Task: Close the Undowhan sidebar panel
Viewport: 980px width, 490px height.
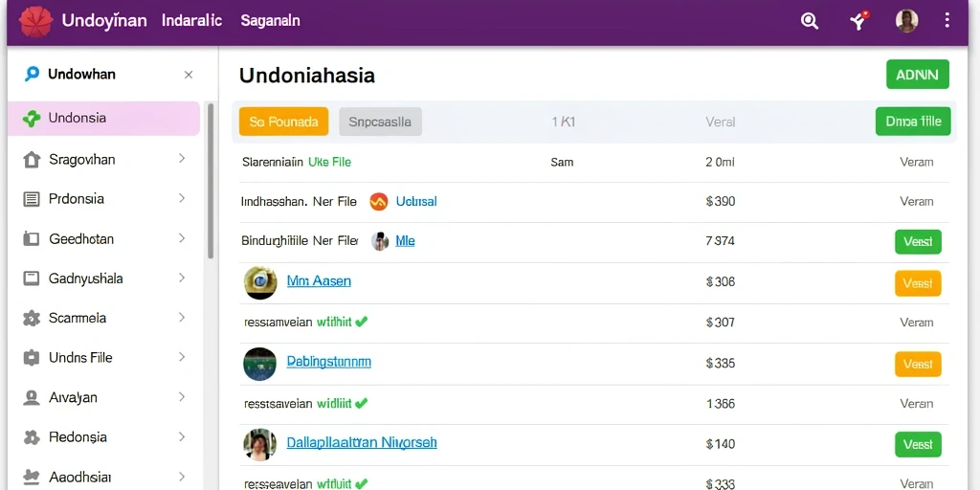Action: (x=189, y=75)
